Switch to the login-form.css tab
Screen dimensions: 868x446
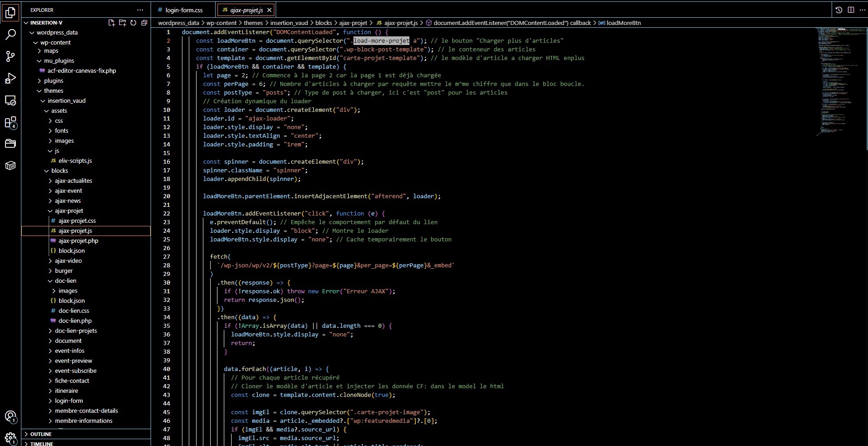[x=184, y=10]
